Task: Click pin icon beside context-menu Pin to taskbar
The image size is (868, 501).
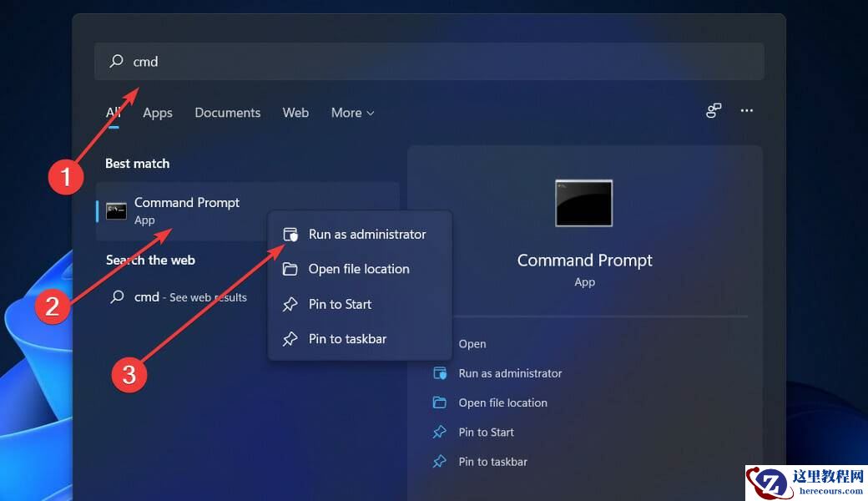Action: pos(290,339)
